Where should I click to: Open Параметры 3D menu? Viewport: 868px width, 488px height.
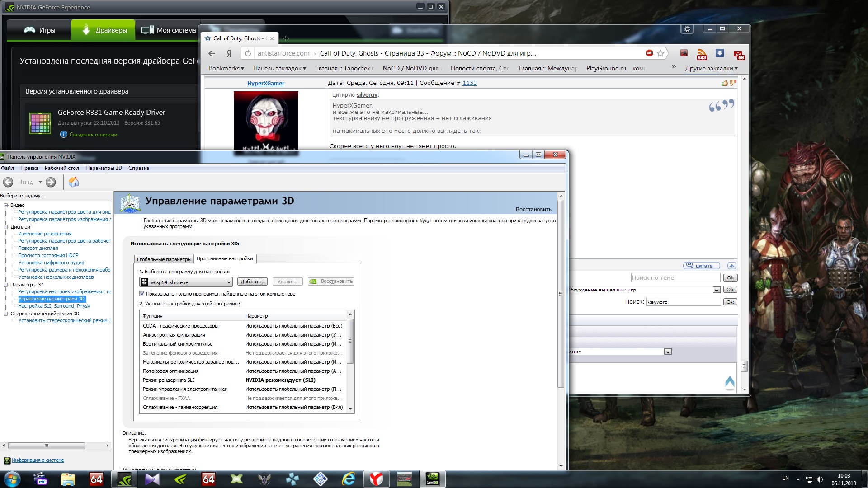coord(104,168)
